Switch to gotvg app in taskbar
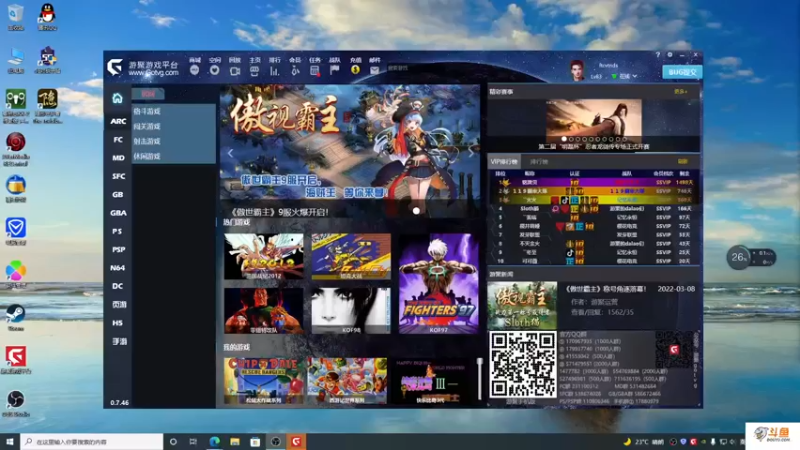This screenshot has width=800, height=450. [296, 441]
